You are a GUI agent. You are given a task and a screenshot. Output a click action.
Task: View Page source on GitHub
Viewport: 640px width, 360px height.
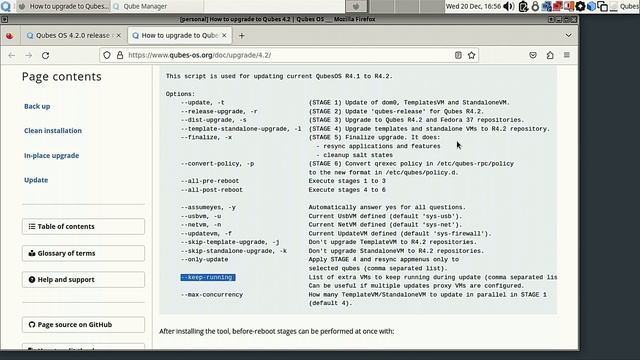point(83,324)
